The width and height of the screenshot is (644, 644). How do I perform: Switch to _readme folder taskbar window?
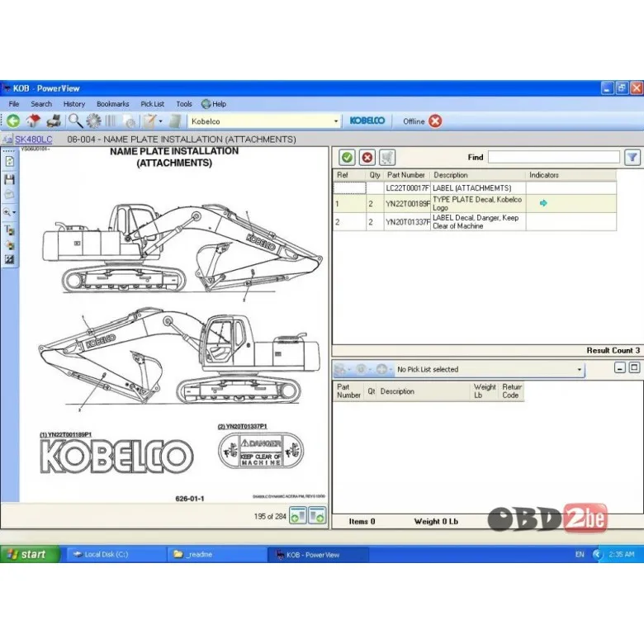pos(217,555)
